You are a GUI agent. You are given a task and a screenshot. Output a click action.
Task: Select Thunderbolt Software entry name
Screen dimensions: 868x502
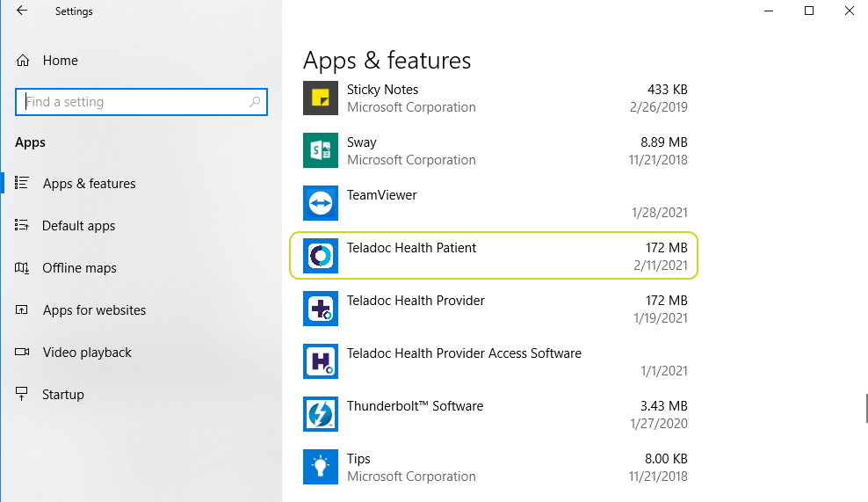[x=415, y=405]
